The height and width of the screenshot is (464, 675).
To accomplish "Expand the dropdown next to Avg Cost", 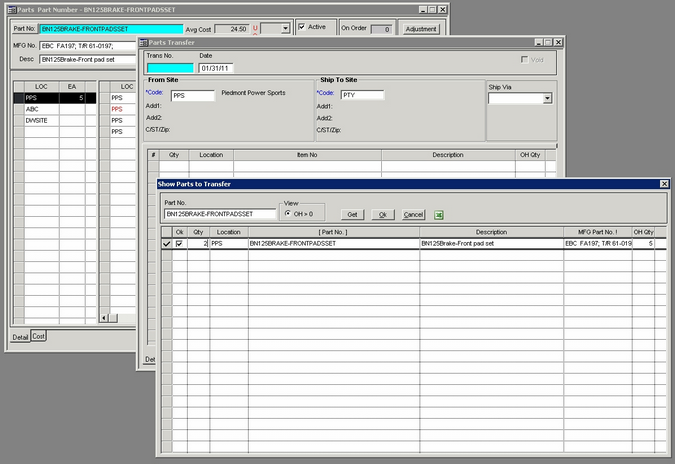I will (x=285, y=29).
